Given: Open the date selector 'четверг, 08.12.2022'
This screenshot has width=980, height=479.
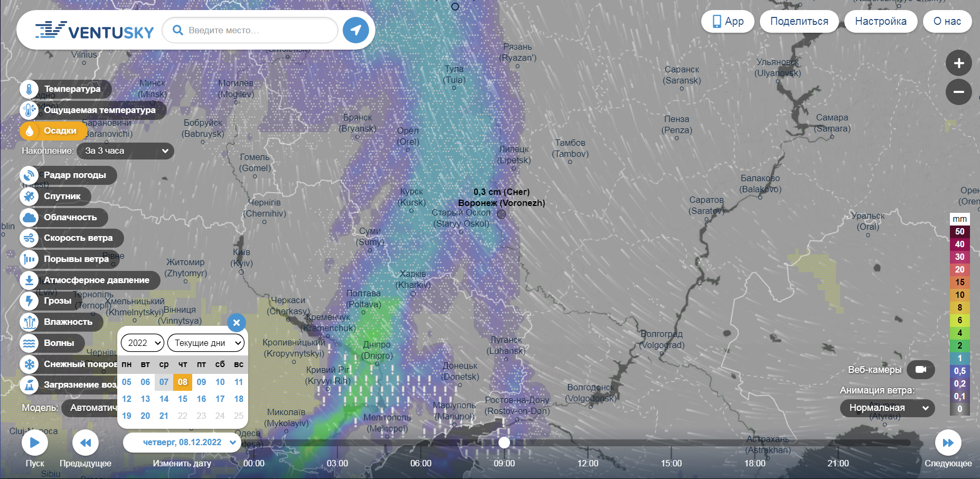Looking at the screenshot, I should point(182,443).
